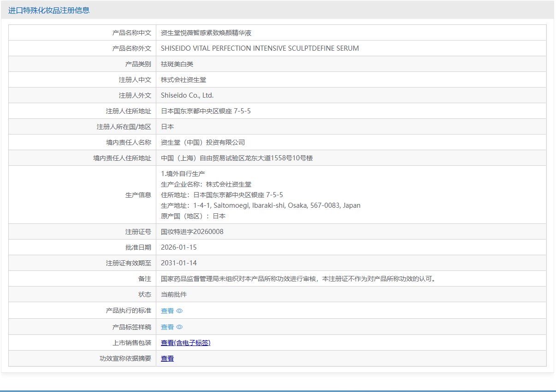Click the address 中国（上海）自由贸易试验区龙东大道1558号10号楼
The image size is (556, 392).
(237, 158)
